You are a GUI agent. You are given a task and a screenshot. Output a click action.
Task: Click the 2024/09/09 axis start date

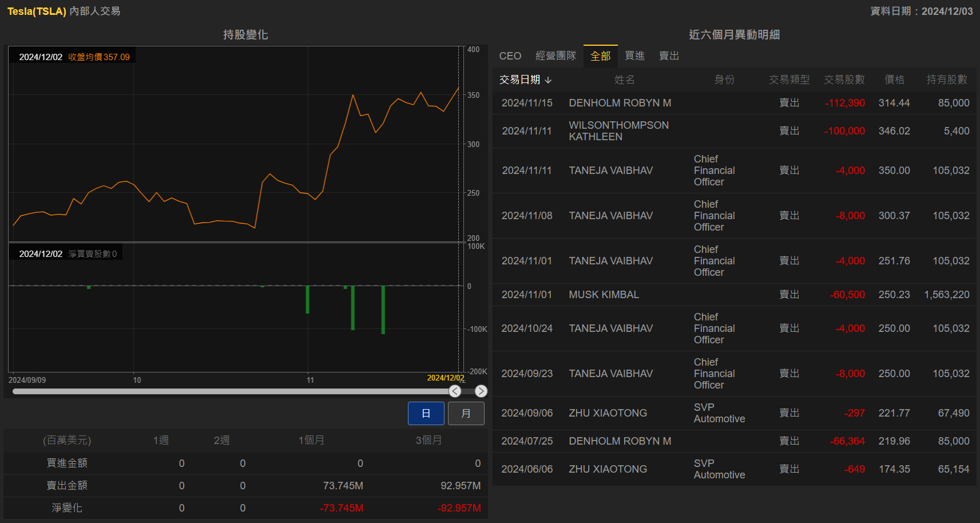pos(27,380)
